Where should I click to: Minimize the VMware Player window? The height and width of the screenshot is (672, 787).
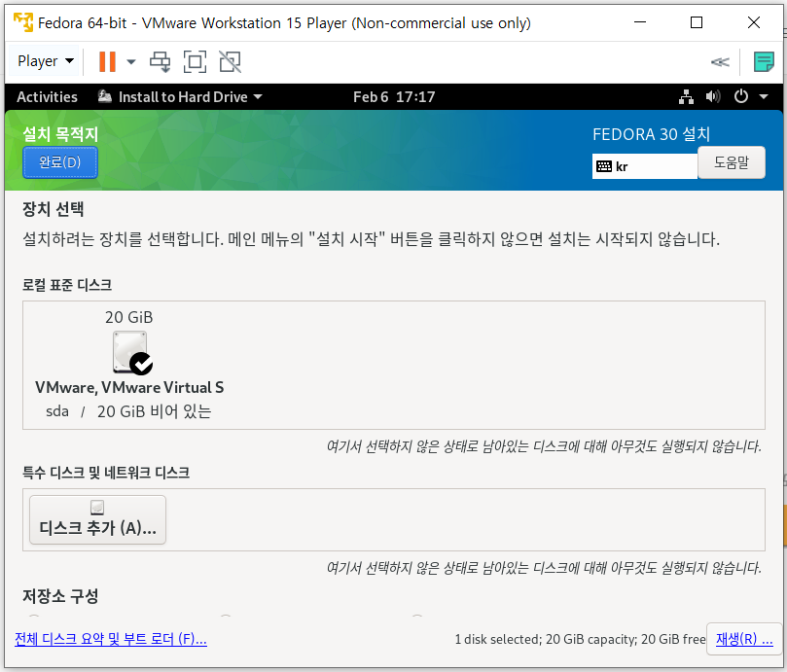pos(640,22)
